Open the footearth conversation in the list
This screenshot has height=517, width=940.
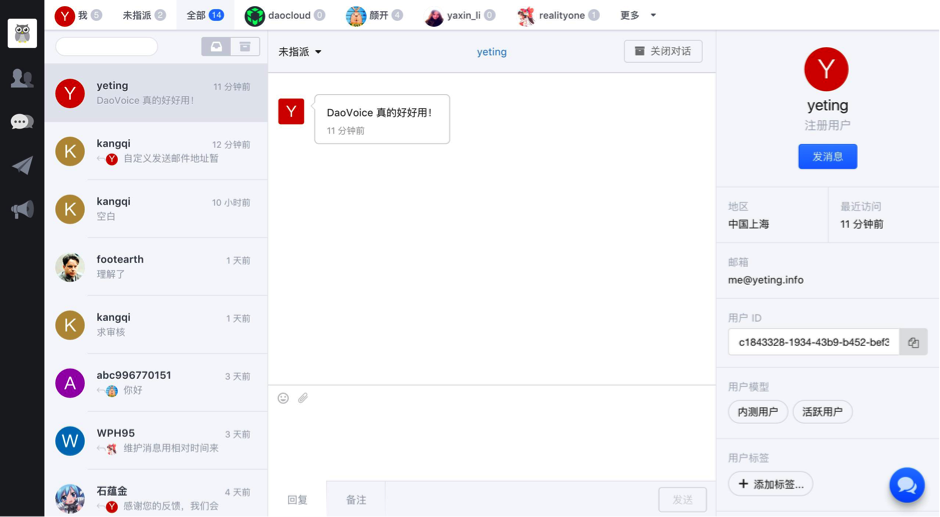click(156, 267)
